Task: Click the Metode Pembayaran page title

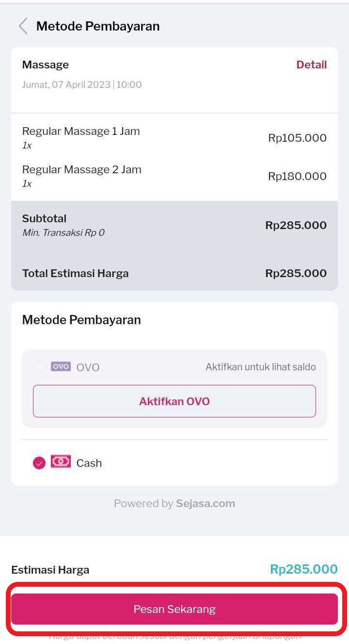Action: [x=98, y=26]
